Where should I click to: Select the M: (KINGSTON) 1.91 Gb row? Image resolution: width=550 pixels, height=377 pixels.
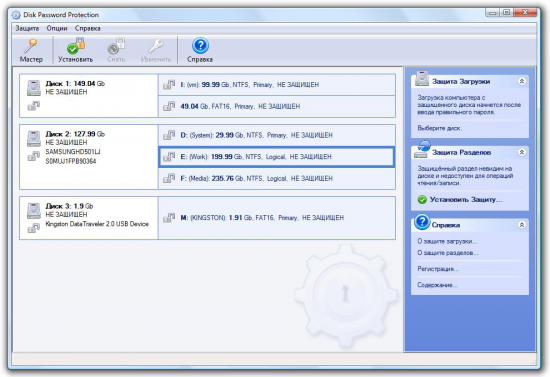[x=277, y=218]
